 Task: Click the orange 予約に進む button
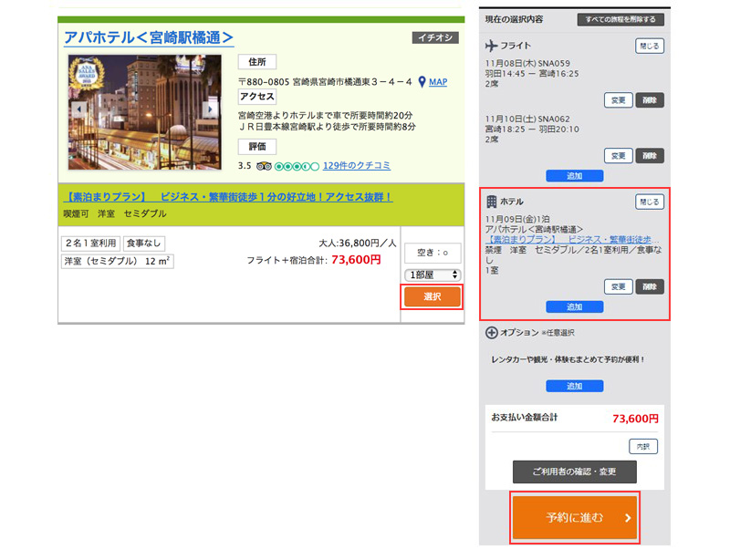(575, 518)
